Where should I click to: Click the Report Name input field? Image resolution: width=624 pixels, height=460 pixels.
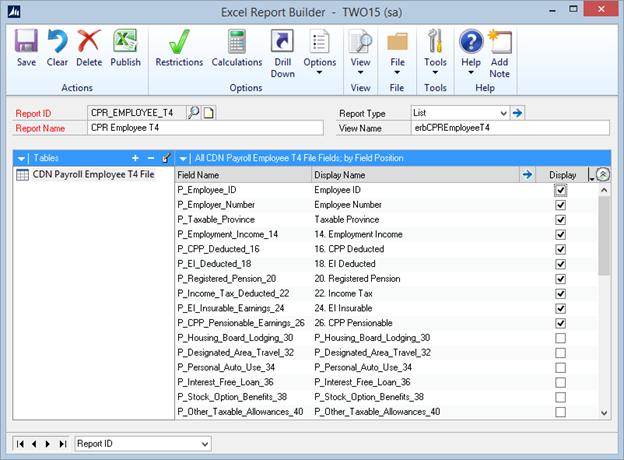205,128
